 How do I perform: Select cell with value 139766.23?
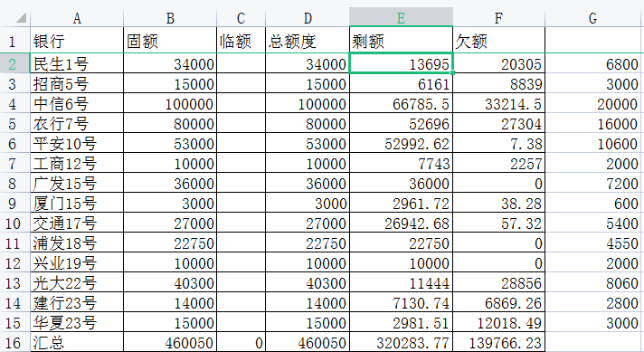coord(498,343)
